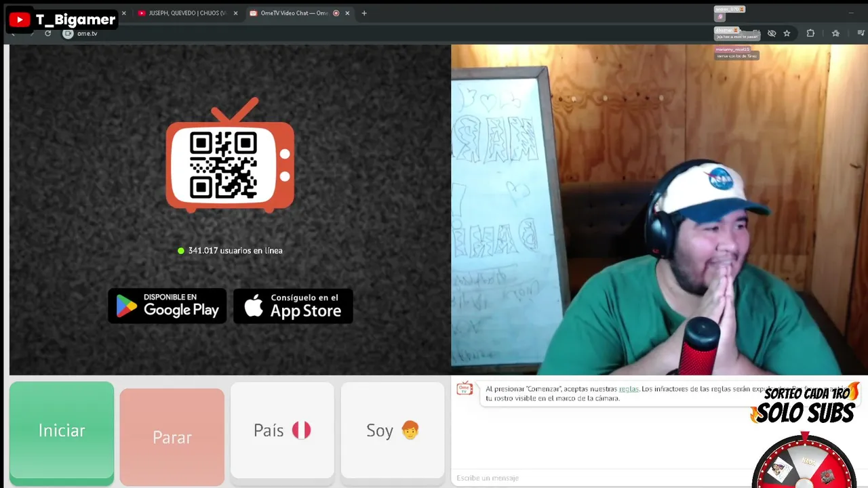The height and width of the screenshot is (488, 868).
Task: Click the SOLO SUBS overlay text
Action: click(x=805, y=412)
